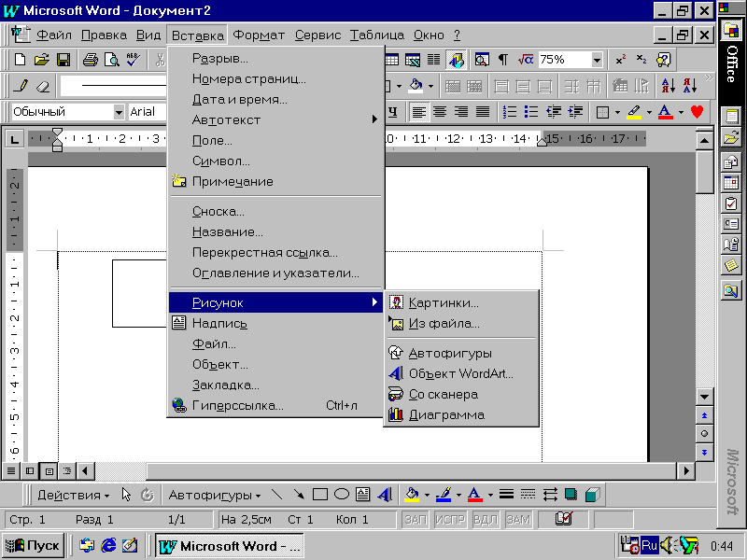
Task: Select the Rectangle drawing tool
Action: pyautogui.click(x=320, y=495)
